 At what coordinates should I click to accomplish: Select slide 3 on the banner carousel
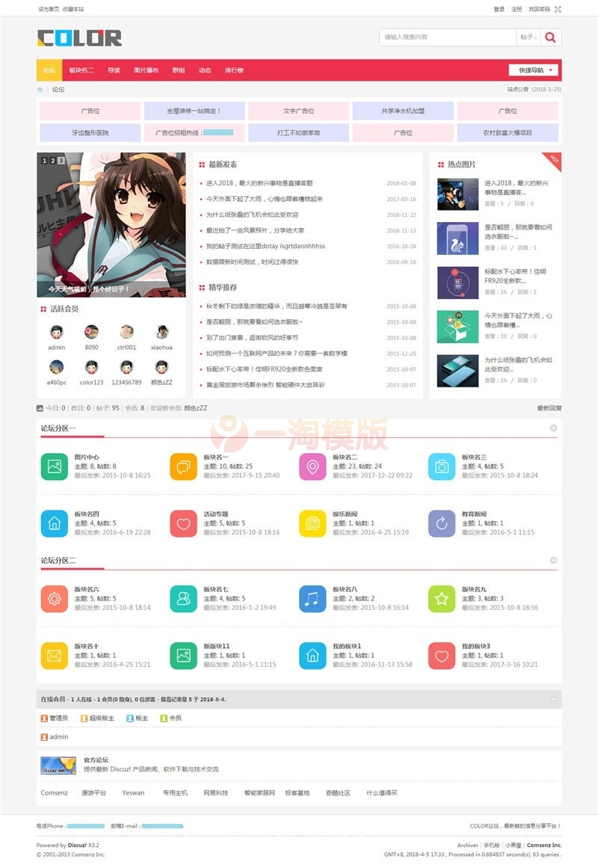[x=60, y=159]
